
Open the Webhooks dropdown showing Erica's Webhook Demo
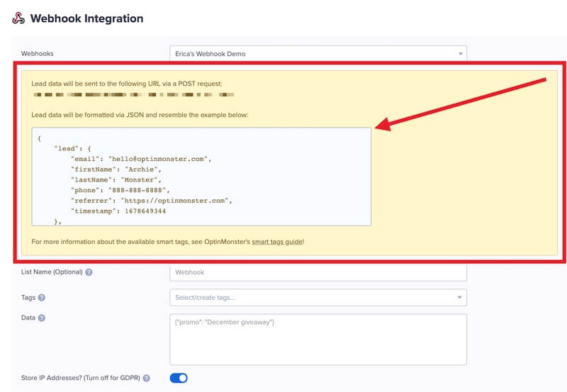pyautogui.click(x=318, y=54)
